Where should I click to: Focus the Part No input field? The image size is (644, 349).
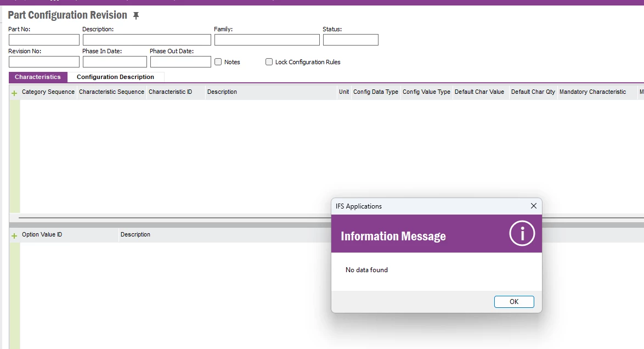pyautogui.click(x=44, y=40)
